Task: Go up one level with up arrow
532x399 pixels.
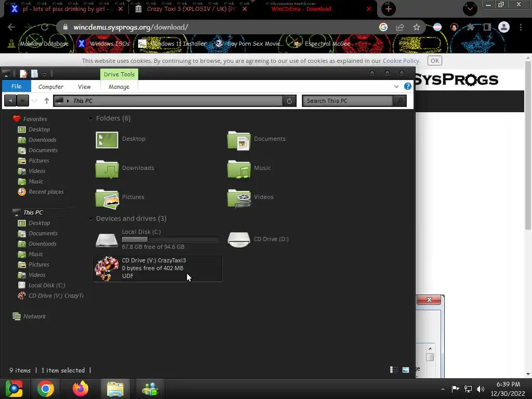Action: (46, 101)
